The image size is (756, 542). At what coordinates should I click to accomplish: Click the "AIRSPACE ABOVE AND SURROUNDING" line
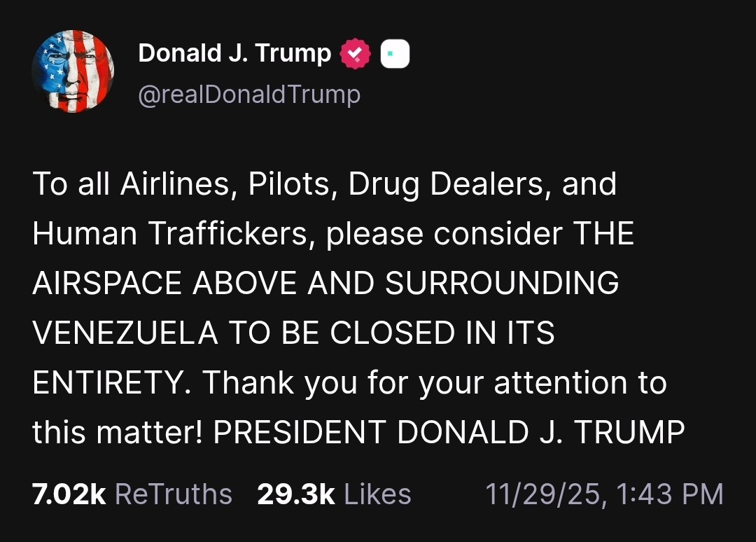tap(325, 284)
